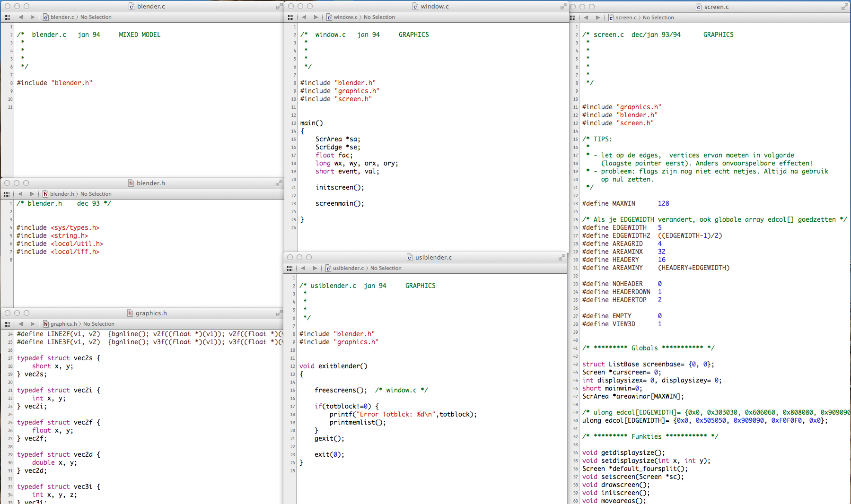This screenshot has height=504, width=851.
Task: Open related items menu in usiblender.c window
Action: click(290, 269)
